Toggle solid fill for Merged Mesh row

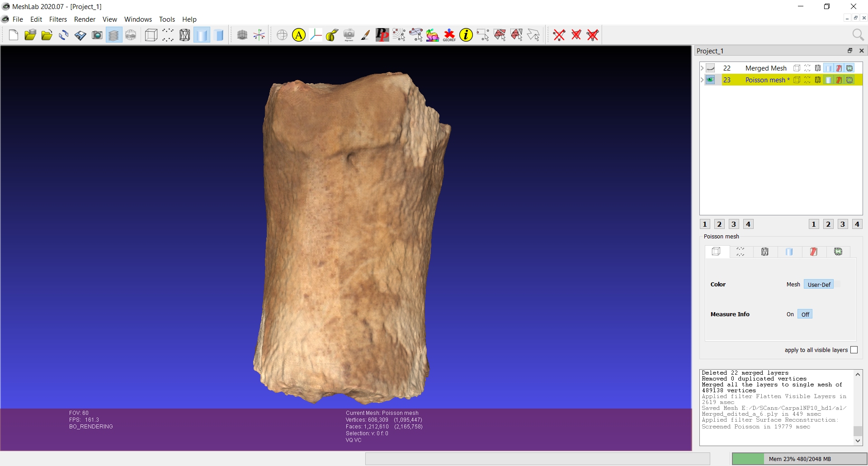pyautogui.click(x=828, y=68)
